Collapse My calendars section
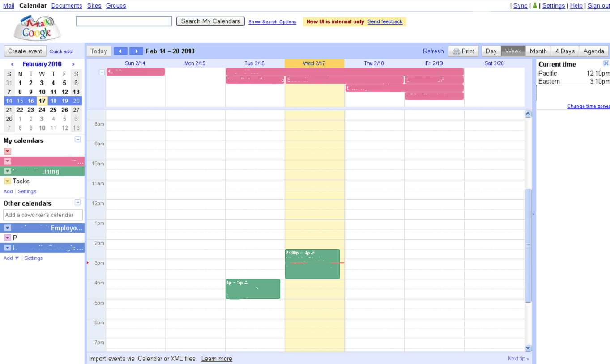 [x=77, y=140]
